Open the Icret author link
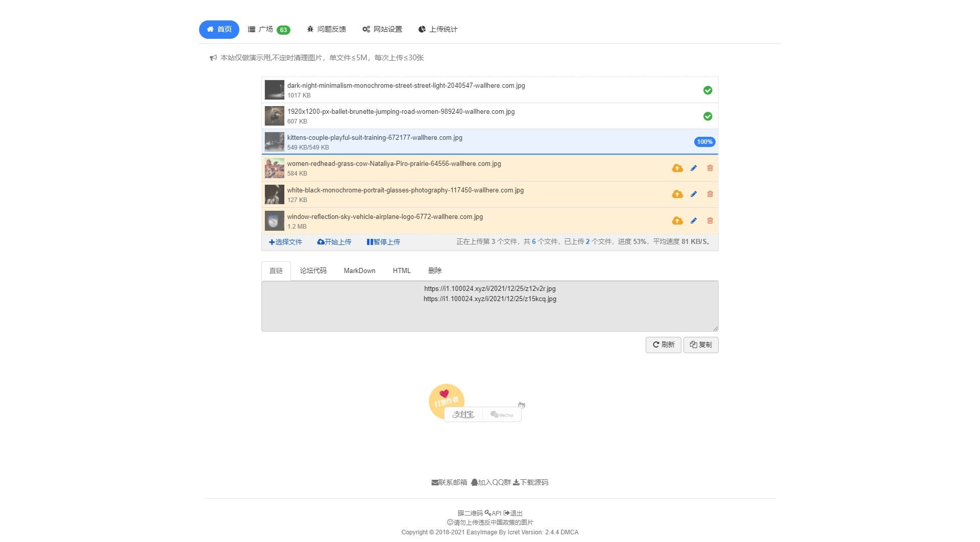 point(513,532)
